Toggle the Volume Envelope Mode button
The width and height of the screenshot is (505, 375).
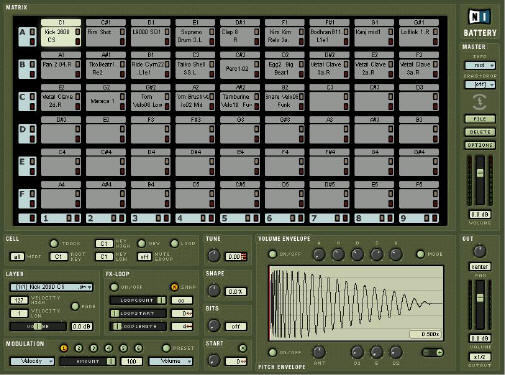[x=420, y=254]
